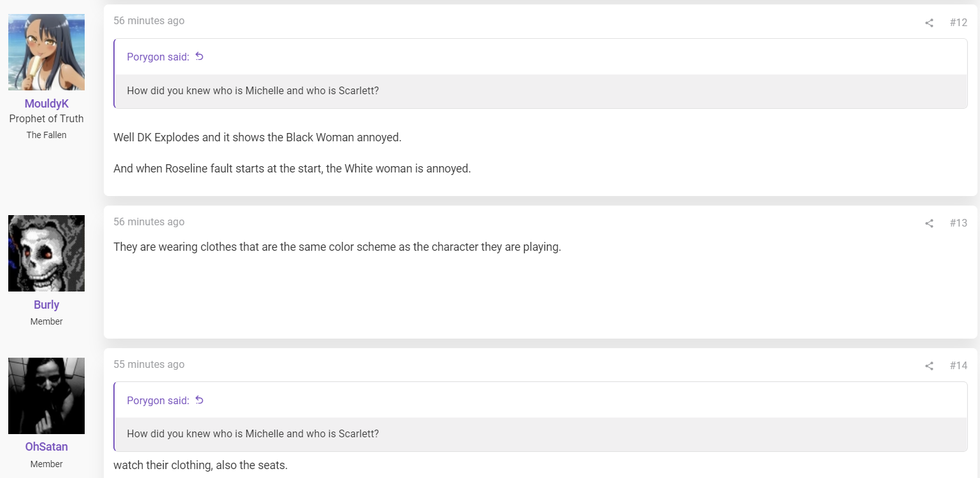This screenshot has width=980, height=478.
Task: Click "Porygon said:" in post #12 quote
Action: 158,57
